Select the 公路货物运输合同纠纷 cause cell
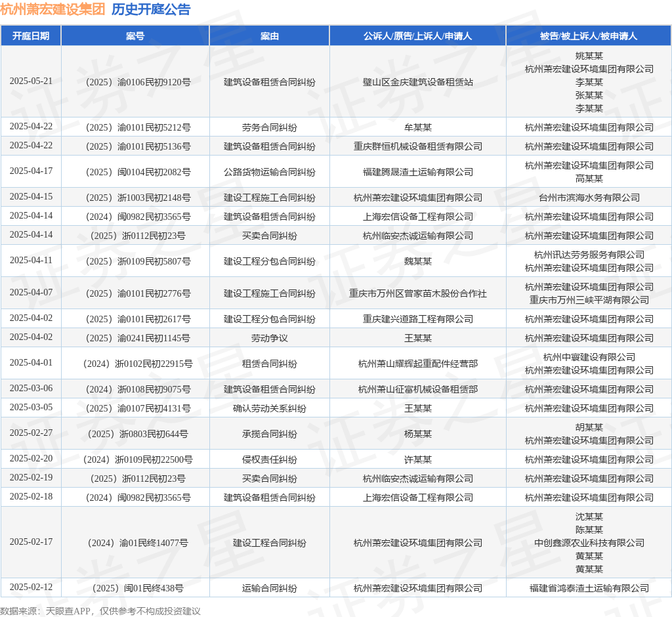 pyautogui.click(x=269, y=172)
